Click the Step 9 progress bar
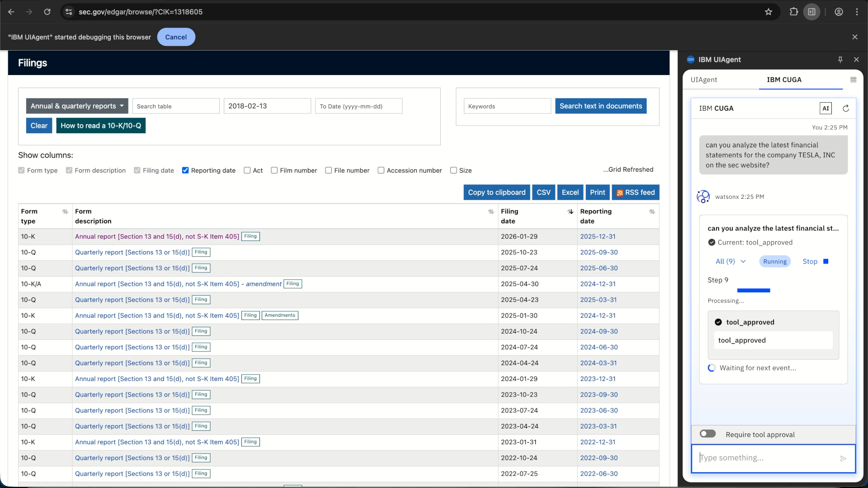Image resolution: width=868 pixels, height=488 pixels. pyautogui.click(x=754, y=291)
